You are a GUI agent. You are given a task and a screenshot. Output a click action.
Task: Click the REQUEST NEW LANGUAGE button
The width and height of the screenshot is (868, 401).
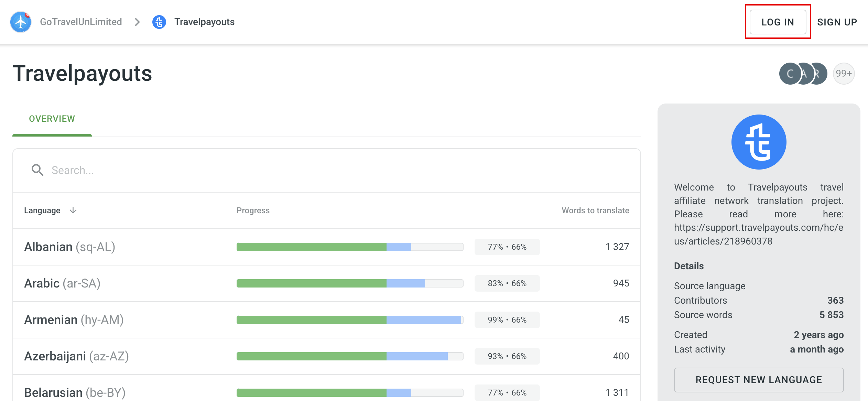(759, 380)
